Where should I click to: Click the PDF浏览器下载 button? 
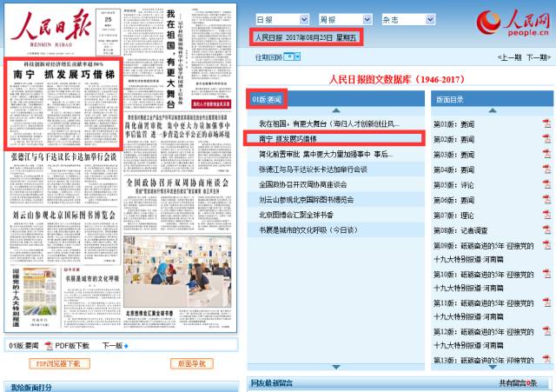[x=59, y=363]
